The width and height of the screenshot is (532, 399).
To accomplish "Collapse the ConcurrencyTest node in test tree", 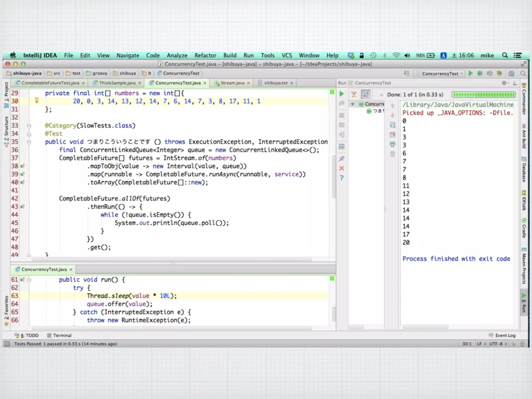I will point(353,104).
